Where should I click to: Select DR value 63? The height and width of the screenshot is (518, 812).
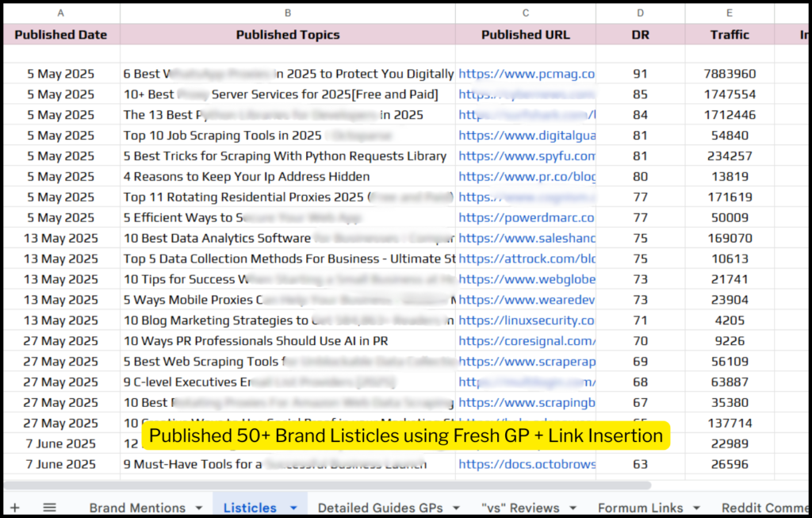(x=641, y=464)
